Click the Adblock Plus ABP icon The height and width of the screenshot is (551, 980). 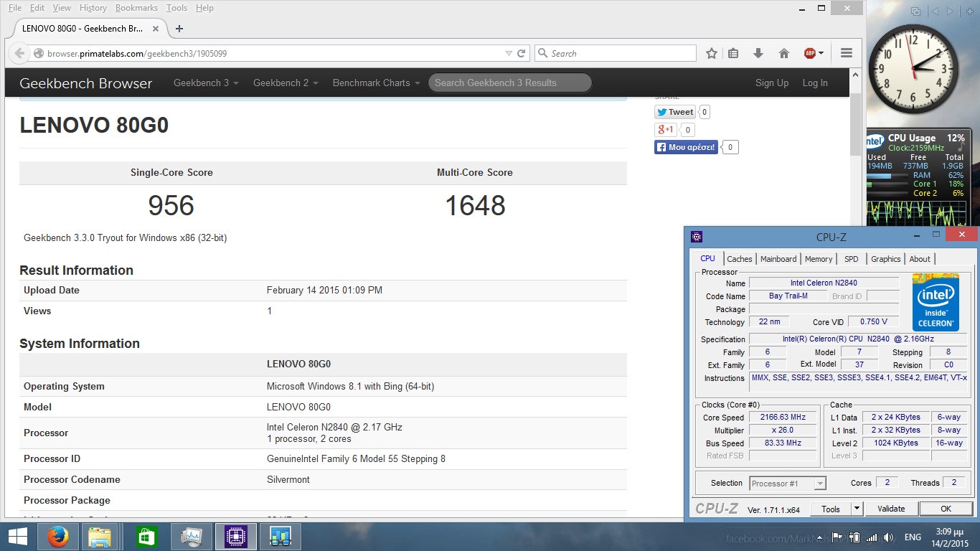[x=809, y=53]
